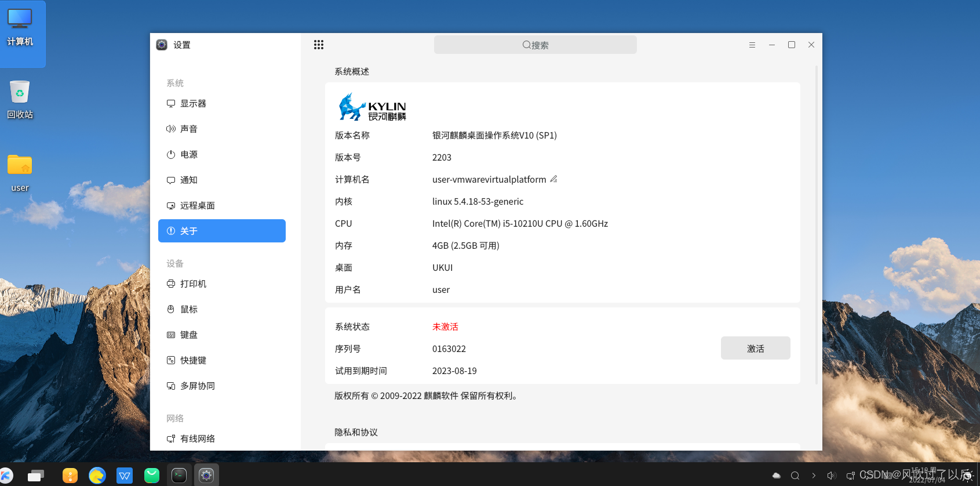Click the 激活 activate button
980x486 pixels.
(x=755, y=348)
